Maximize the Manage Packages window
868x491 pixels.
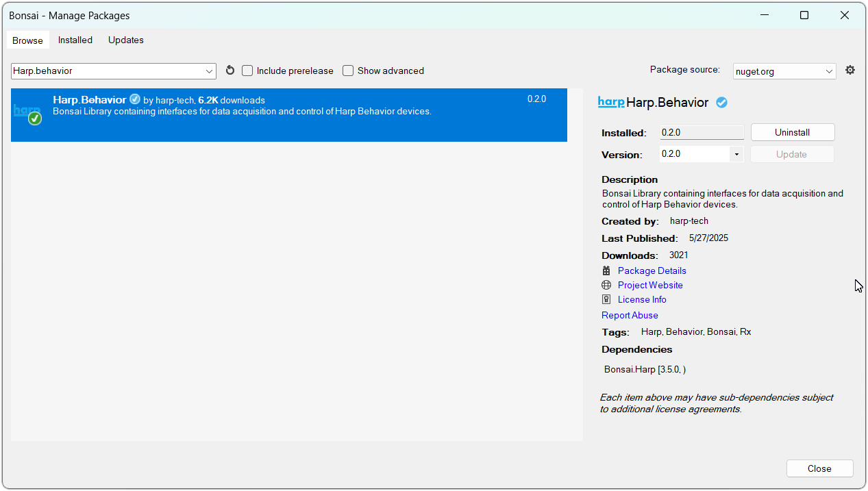(804, 15)
